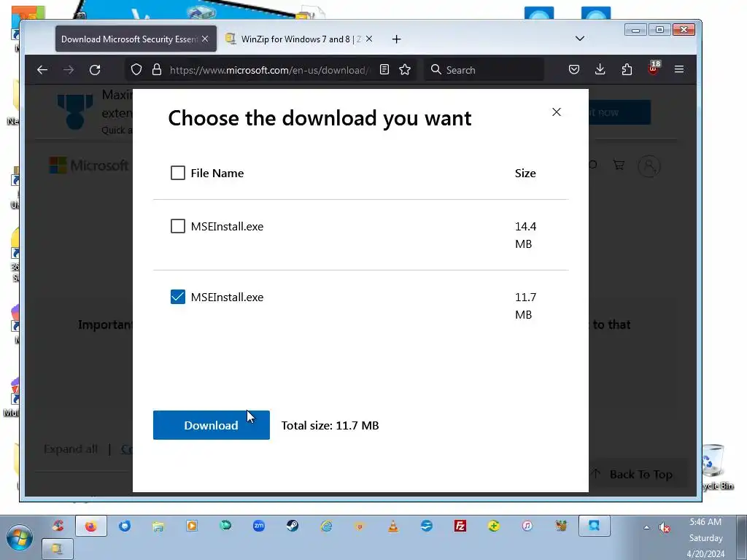This screenshot has height=560, width=747.
Task: Close the download selection dialog with X
Action: point(556,112)
